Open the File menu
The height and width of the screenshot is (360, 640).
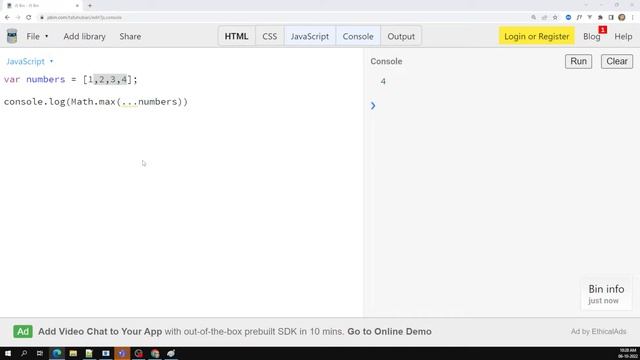pyautogui.click(x=37, y=36)
